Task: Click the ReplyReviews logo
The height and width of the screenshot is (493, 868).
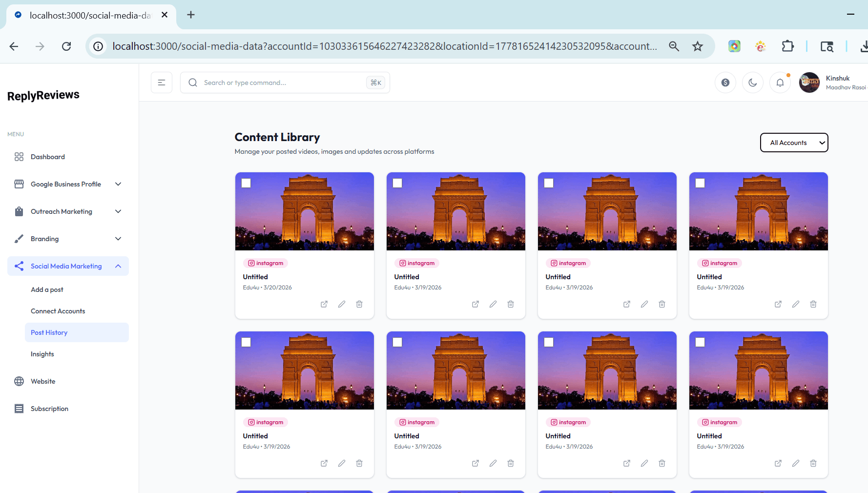Action: [x=43, y=95]
